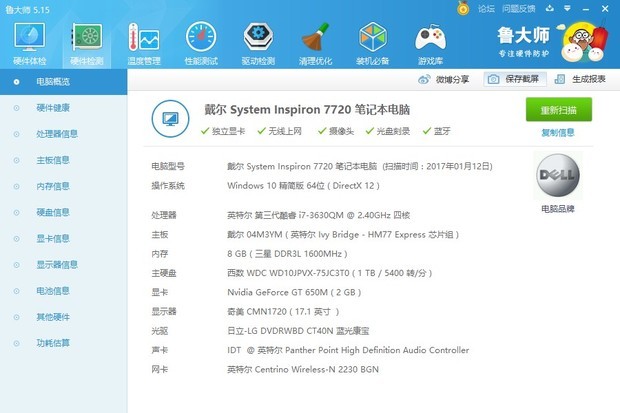Viewport: 620px width, 413px height.
Task: Open the 论坛 forum link
Action: 486,9
